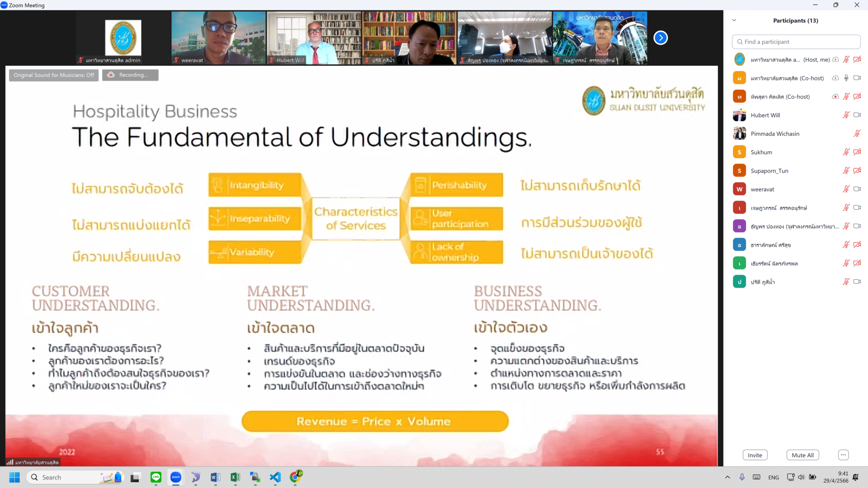The width and height of the screenshot is (868, 488).
Task: Click the Find a participant search field
Action: click(x=796, y=42)
